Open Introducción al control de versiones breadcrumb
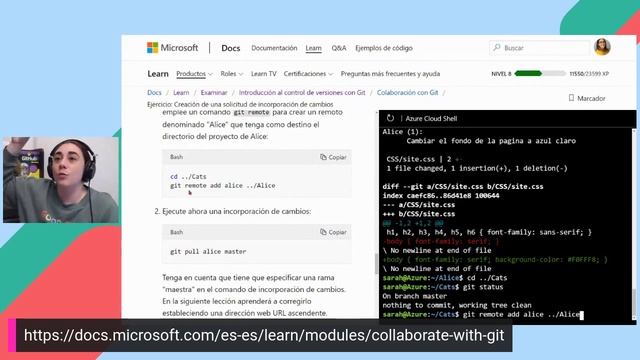Image resolution: width=640 pixels, height=360 pixels. coord(302,93)
